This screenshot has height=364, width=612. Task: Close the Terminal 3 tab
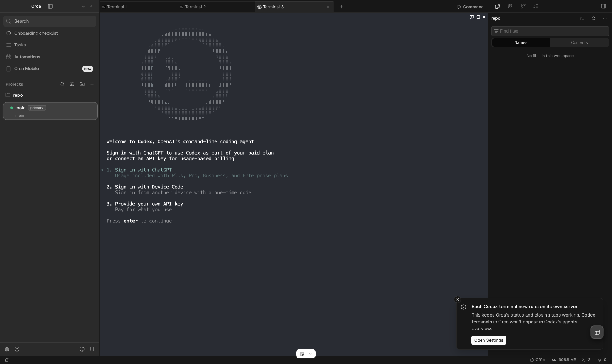click(x=328, y=7)
